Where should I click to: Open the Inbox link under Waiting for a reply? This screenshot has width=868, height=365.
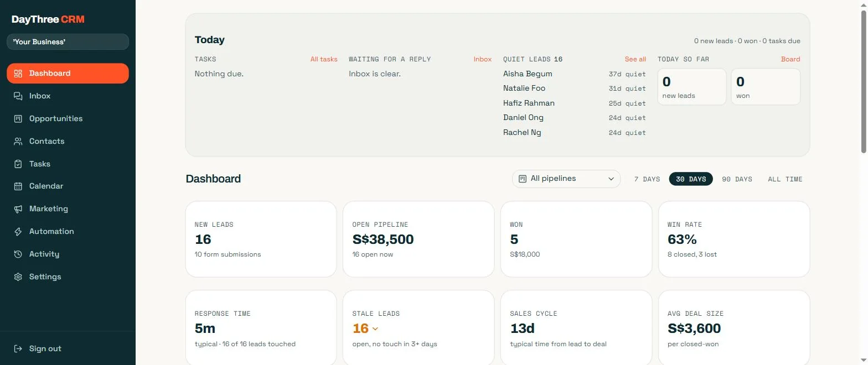tap(483, 59)
